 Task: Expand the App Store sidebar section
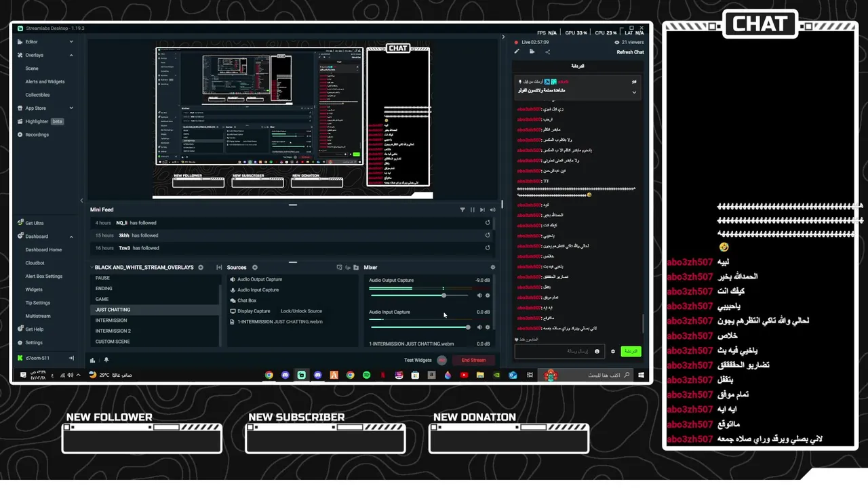(71, 108)
